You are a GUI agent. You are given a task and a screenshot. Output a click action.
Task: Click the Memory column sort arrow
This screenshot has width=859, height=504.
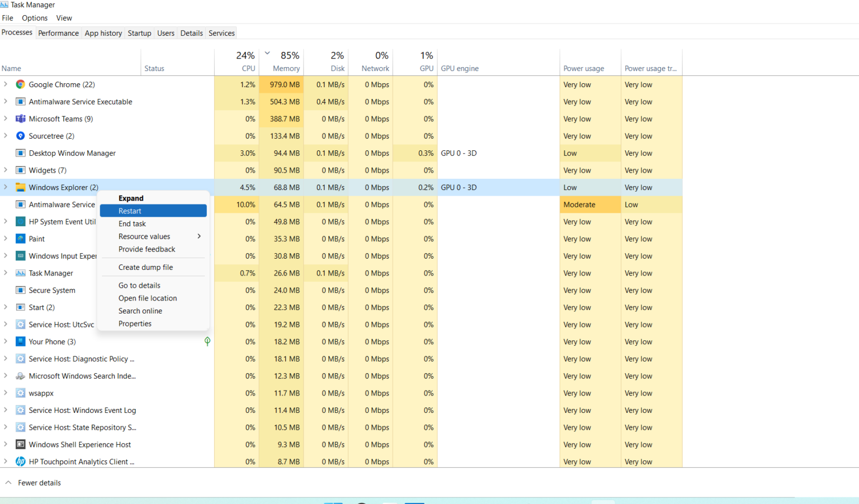[x=267, y=52]
